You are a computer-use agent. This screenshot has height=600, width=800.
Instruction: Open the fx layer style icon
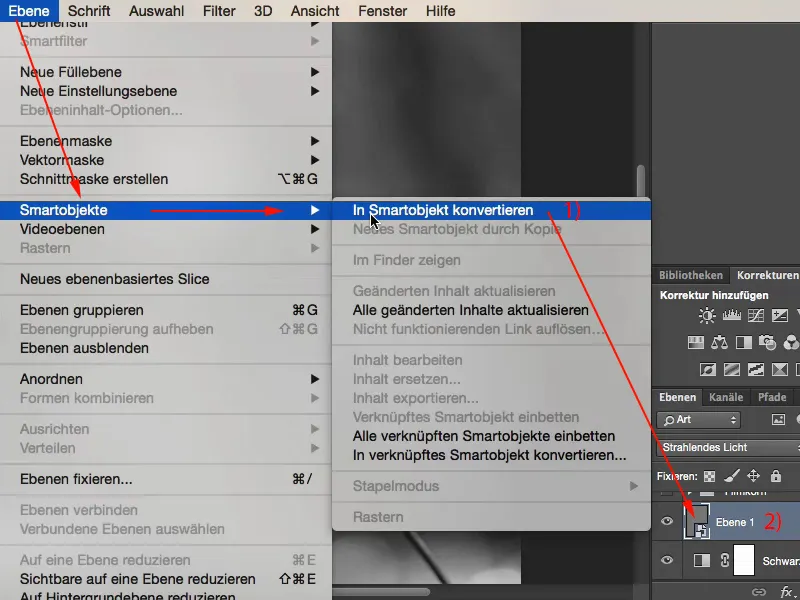pyautogui.click(x=786, y=592)
